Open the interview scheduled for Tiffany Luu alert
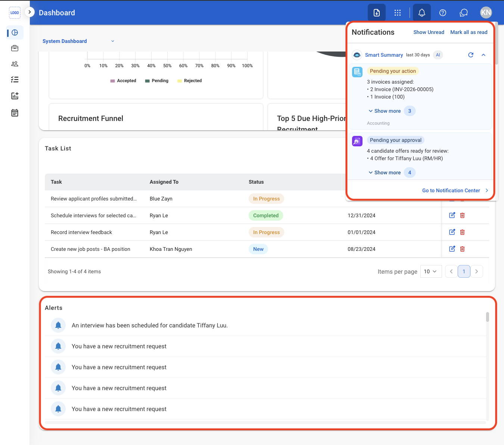 coord(265,325)
